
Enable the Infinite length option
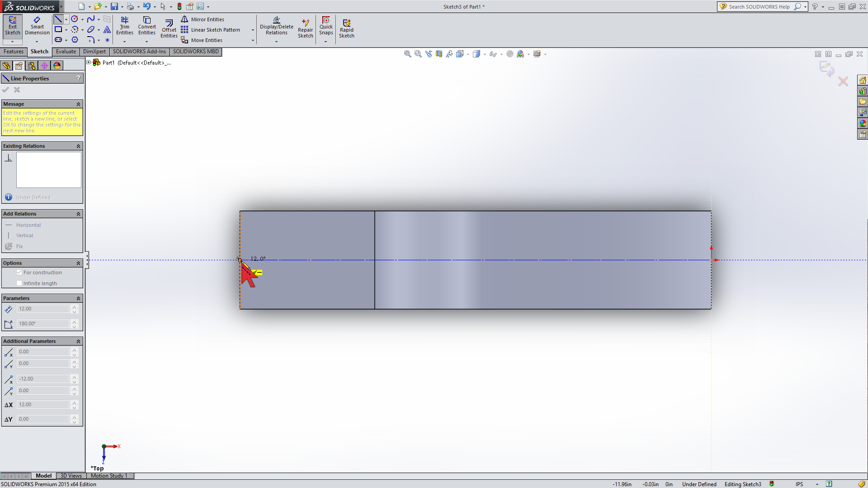[x=19, y=283]
